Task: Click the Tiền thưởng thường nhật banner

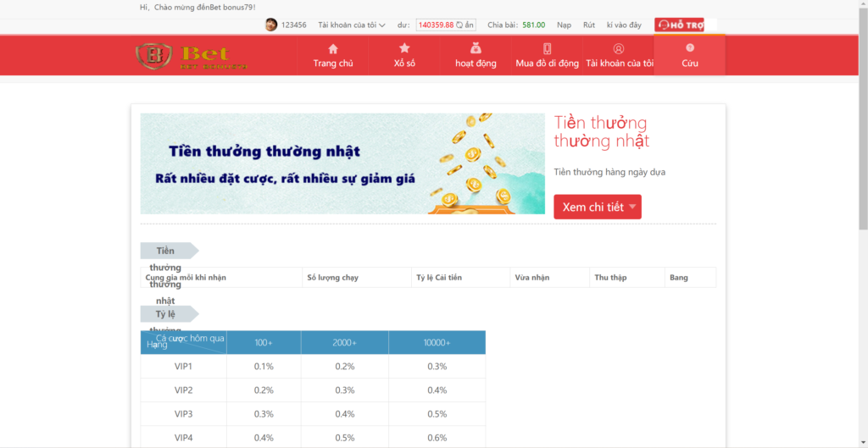Action: pyautogui.click(x=342, y=163)
